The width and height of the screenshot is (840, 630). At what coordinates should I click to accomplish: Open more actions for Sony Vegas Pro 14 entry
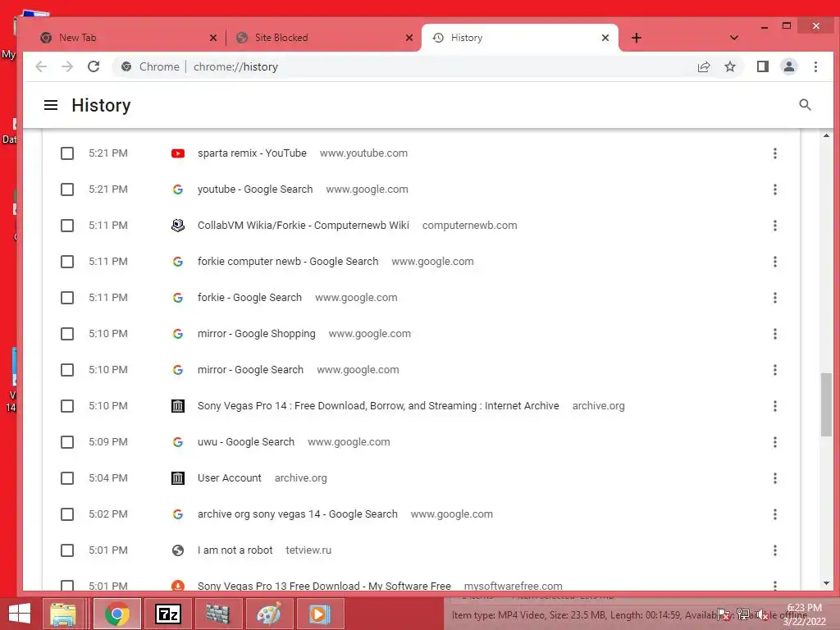coord(774,406)
